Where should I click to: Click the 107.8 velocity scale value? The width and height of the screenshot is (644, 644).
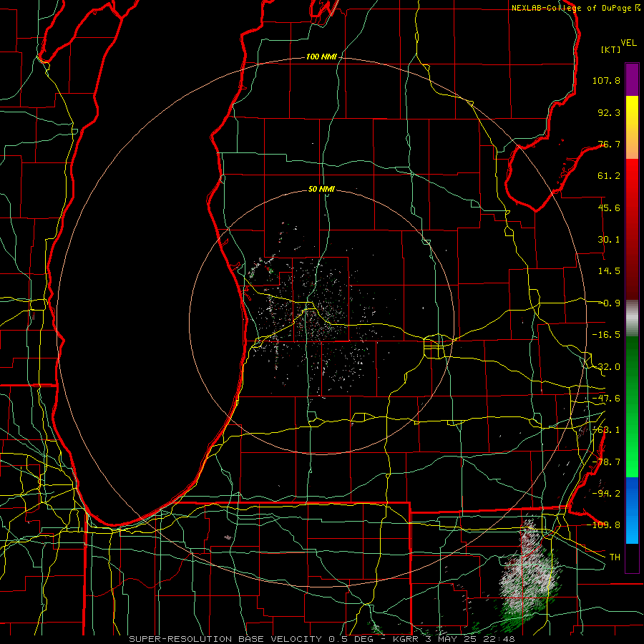(606, 80)
